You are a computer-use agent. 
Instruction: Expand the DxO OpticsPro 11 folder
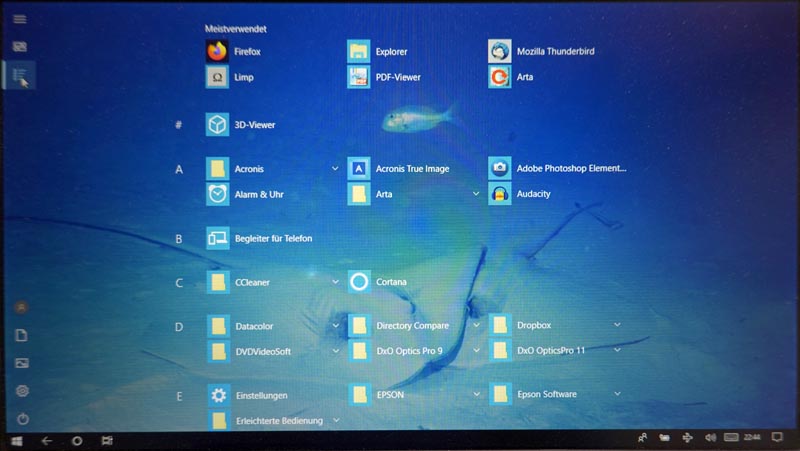click(617, 350)
